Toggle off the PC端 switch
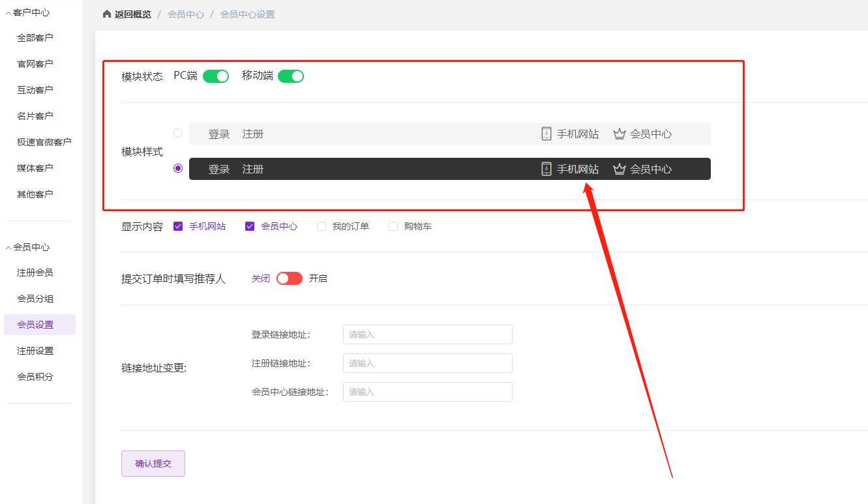Image resolution: width=868 pixels, height=504 pixels. pos(216,76)
